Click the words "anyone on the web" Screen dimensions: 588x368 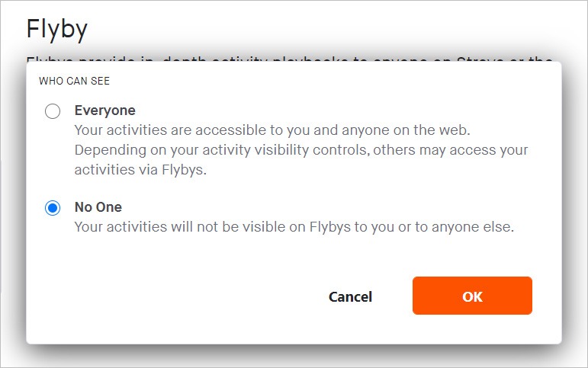click(429, 130)
